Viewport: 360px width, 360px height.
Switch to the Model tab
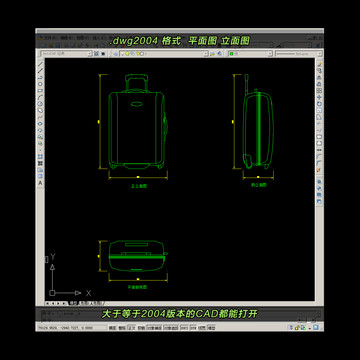pyautogui.click(x=73, y=303)
